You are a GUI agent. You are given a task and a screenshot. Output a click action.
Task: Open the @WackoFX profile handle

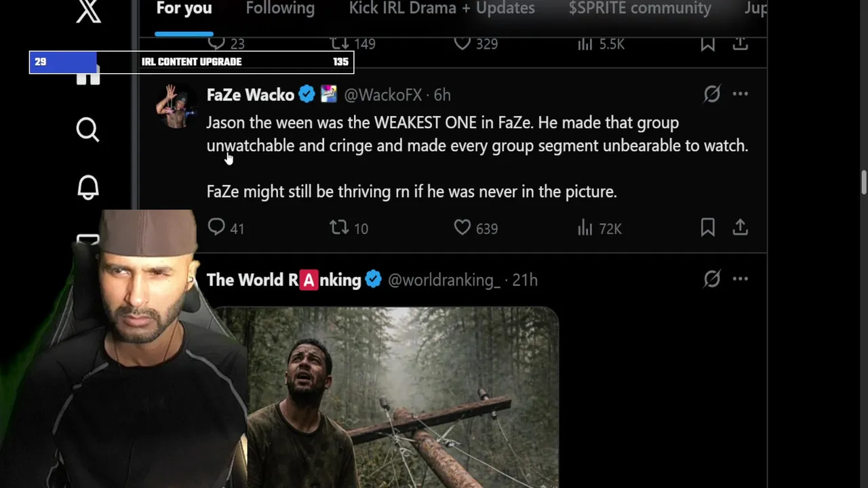pos(383,95)
